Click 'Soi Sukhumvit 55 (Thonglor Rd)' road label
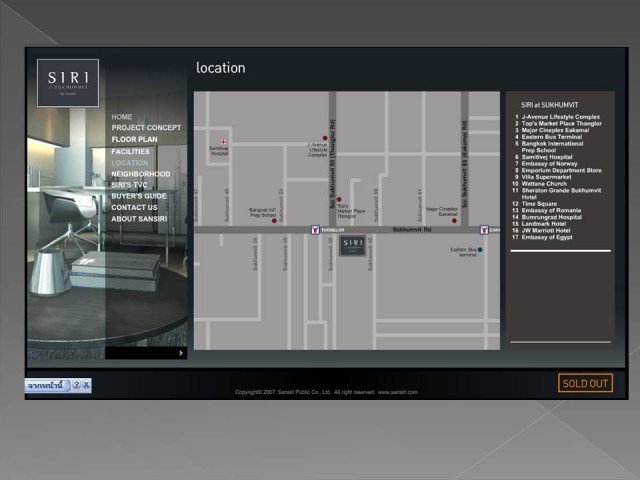Screen dimensions: 640x480 tap(332, 164)
